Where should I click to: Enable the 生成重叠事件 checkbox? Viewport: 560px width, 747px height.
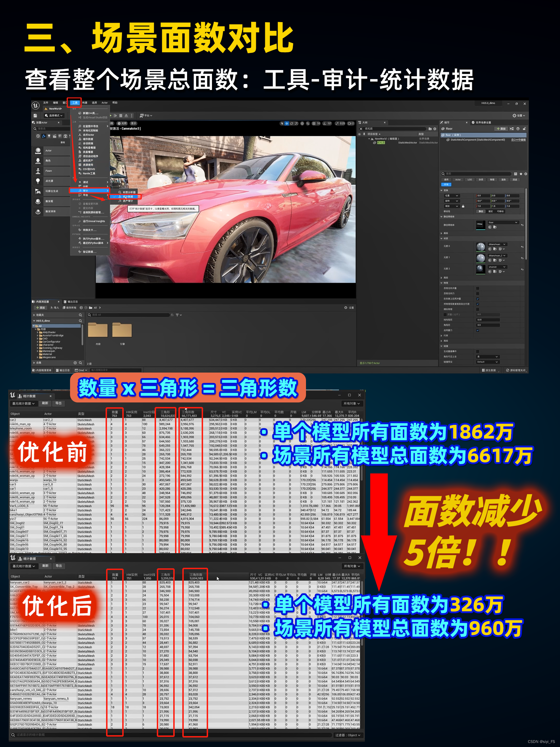tap(478, 351)
